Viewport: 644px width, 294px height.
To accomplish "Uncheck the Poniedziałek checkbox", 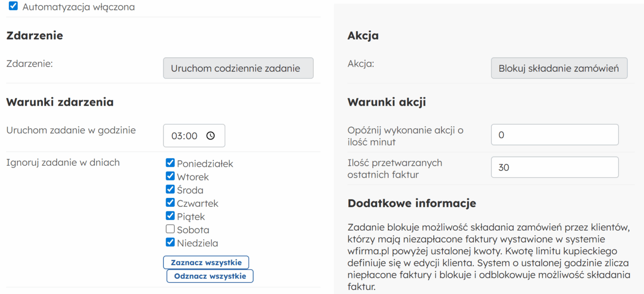I will [170, 163].
